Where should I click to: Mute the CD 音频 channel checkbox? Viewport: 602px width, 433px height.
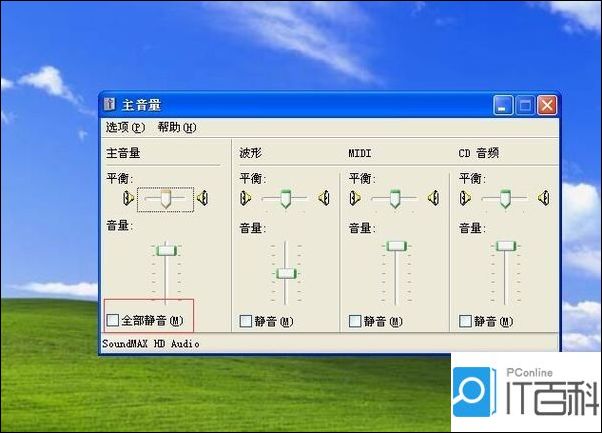(x=465, y=321)
